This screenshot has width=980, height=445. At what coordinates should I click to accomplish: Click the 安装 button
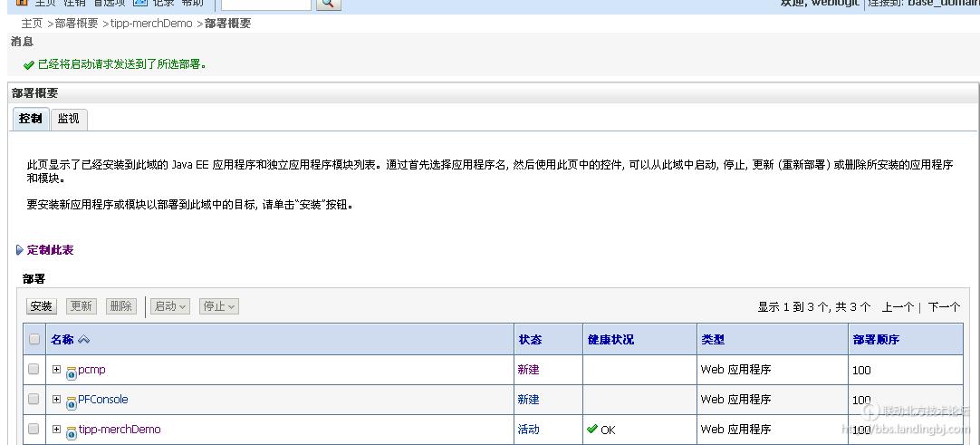42,306
